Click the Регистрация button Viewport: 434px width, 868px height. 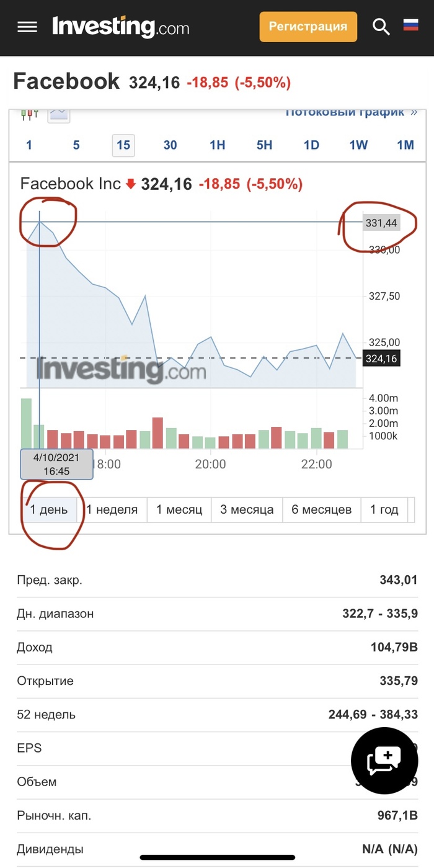pos(308,27)
